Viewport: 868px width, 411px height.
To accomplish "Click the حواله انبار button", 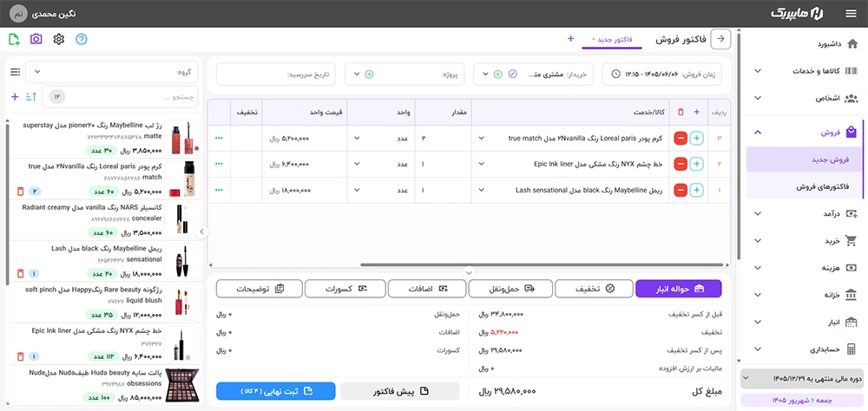I will click(679, 289).
